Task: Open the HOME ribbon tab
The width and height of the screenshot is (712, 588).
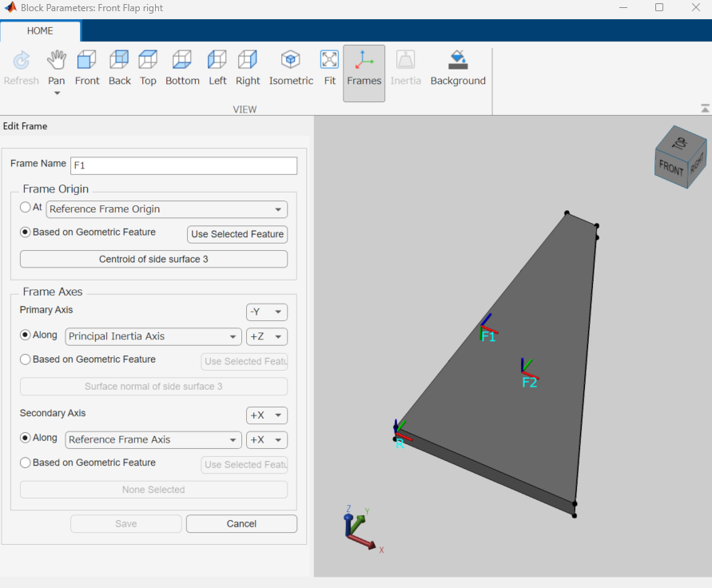Action: click(40, 31)
